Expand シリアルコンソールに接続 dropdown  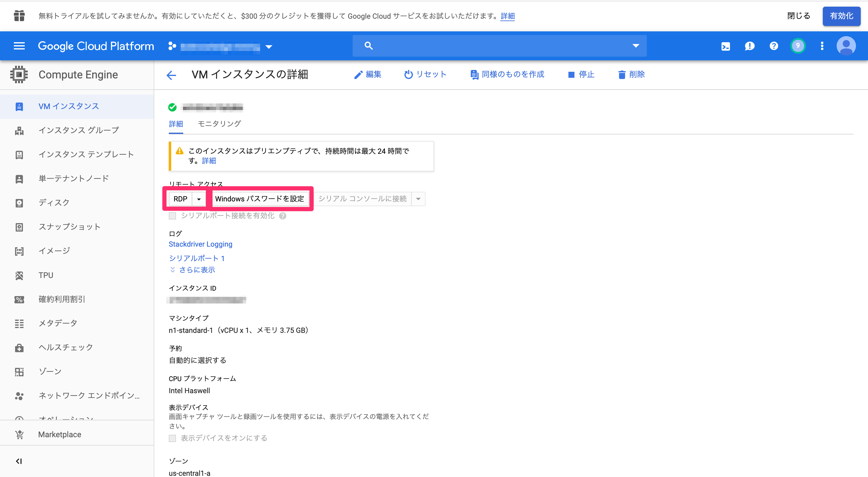click(418, 199)
